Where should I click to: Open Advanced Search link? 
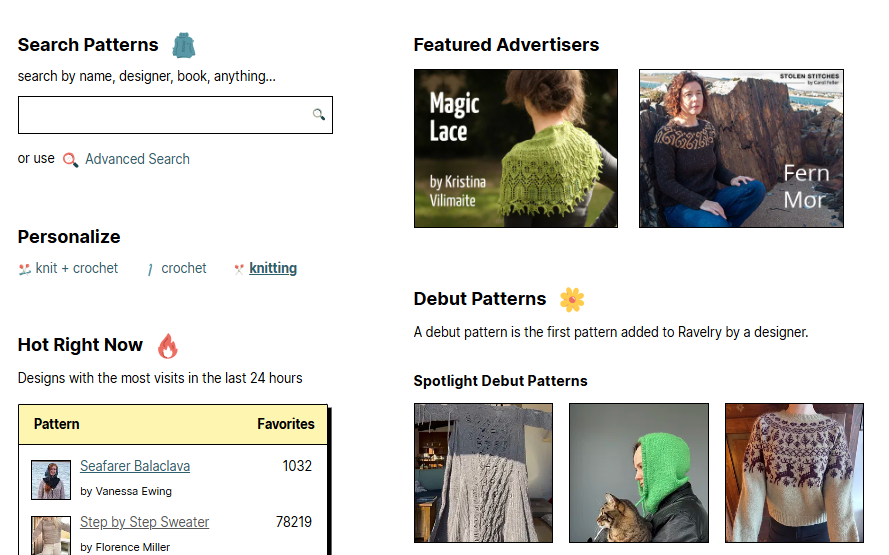pos(137,159)
